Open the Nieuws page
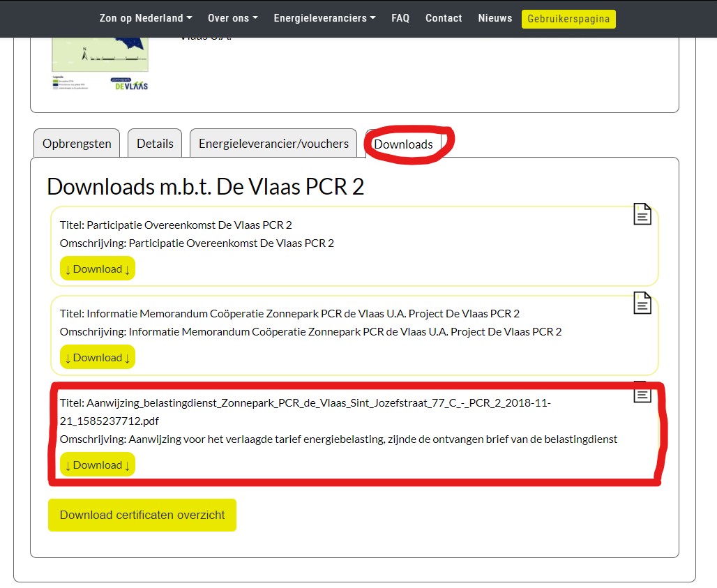 495,18
